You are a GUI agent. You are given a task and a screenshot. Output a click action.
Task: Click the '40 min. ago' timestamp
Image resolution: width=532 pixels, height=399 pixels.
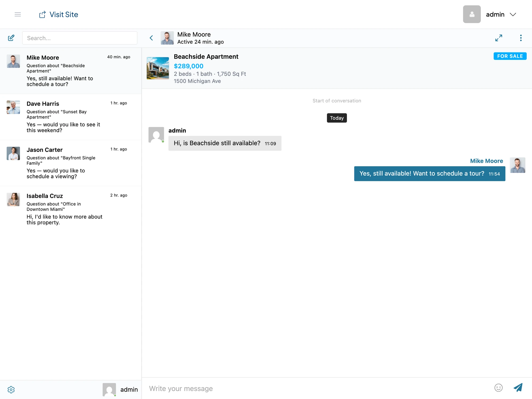[119, 57]
